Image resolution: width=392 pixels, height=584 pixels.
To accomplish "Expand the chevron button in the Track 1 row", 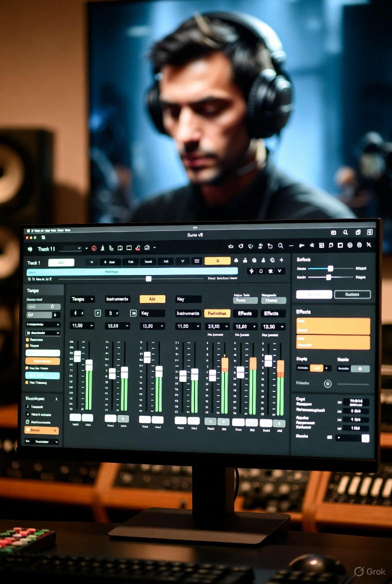I will pyautogui.click(x=182, y=261).
